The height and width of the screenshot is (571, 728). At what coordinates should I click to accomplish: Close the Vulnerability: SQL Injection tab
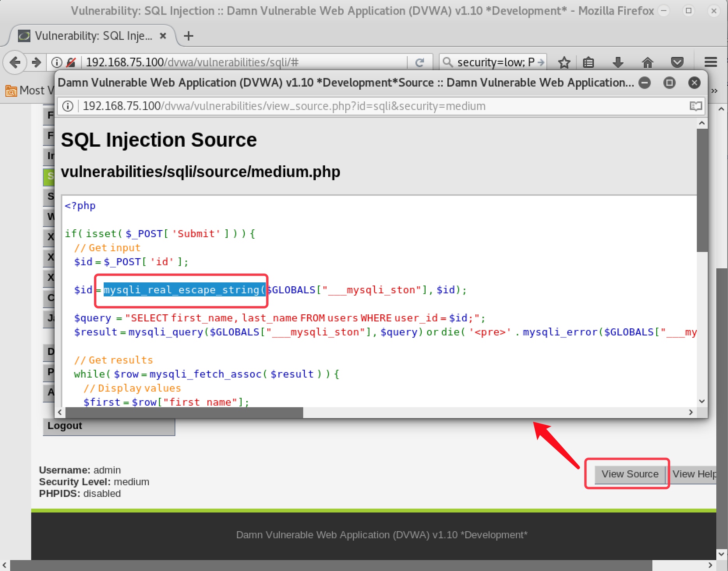(x=163, y=36)
